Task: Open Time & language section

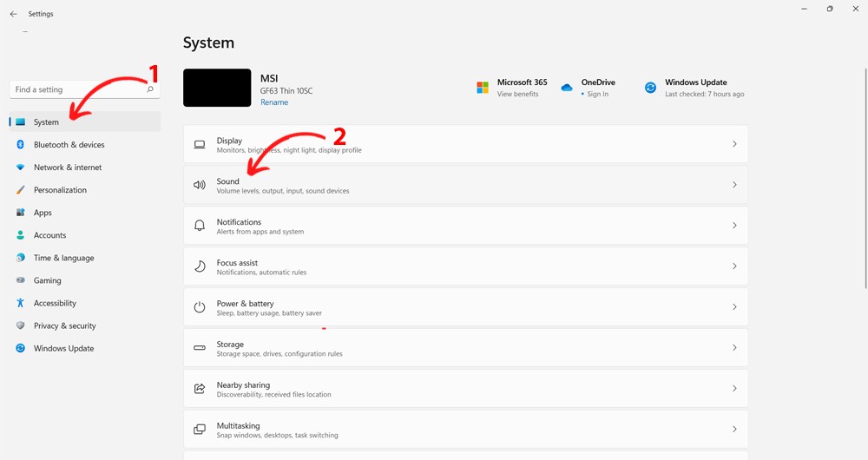Action: [85, 258]
